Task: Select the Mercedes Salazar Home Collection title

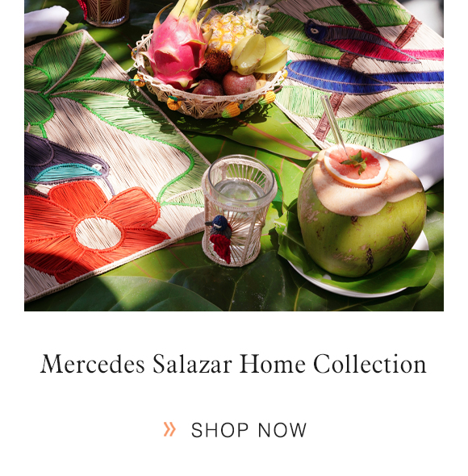Action: 233,364
